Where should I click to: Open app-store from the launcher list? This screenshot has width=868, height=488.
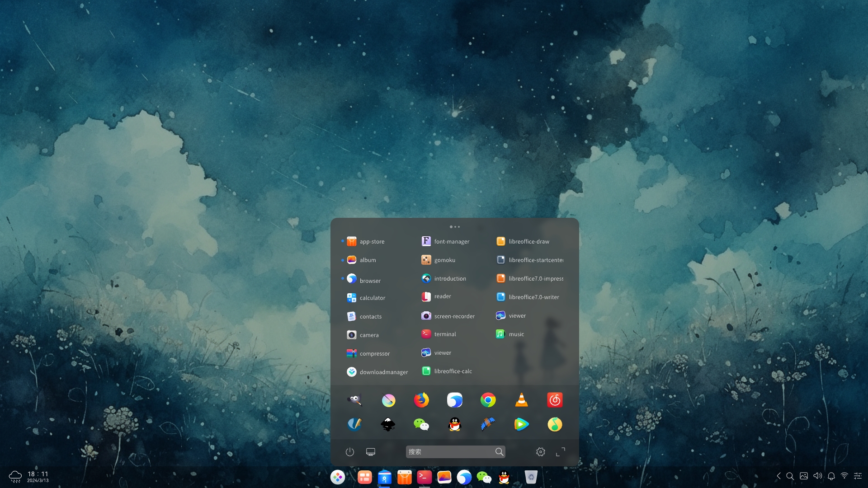click(x=366, y=241)
